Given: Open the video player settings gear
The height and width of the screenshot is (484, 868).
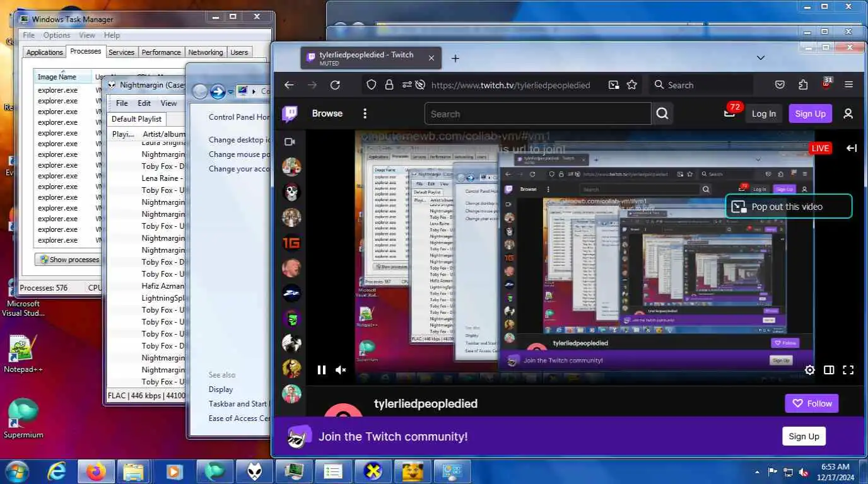Looking at the screenshot, I should click(810, 370).
